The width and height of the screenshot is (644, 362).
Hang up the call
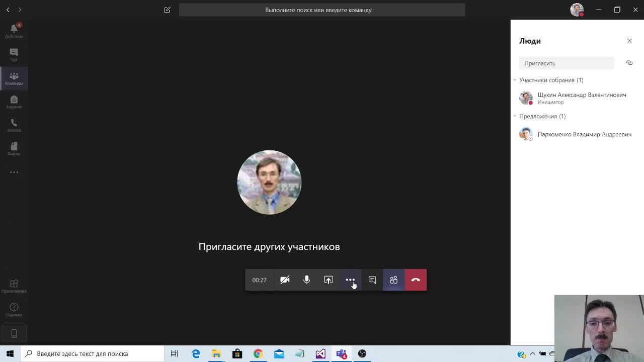(416, 280)
